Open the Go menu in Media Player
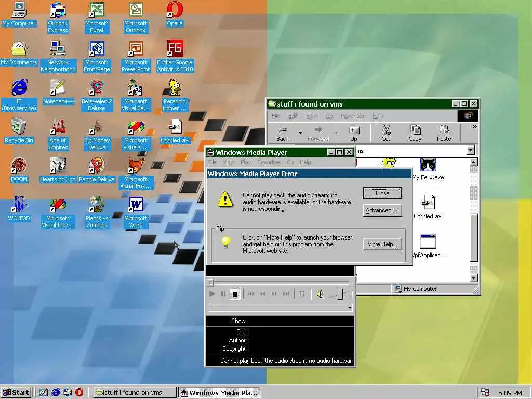Viewport: 532px width, 399px height. click(290, 163)
